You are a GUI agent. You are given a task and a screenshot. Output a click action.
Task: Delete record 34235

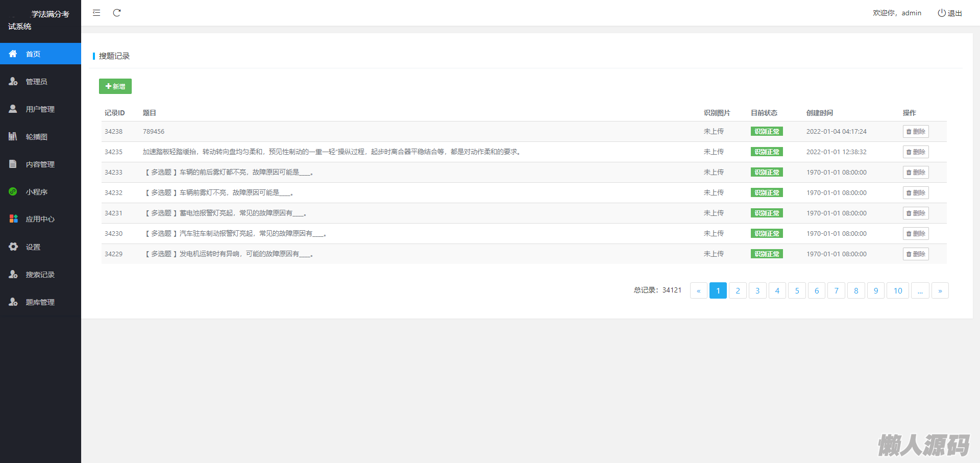click(x=916, y=152)
